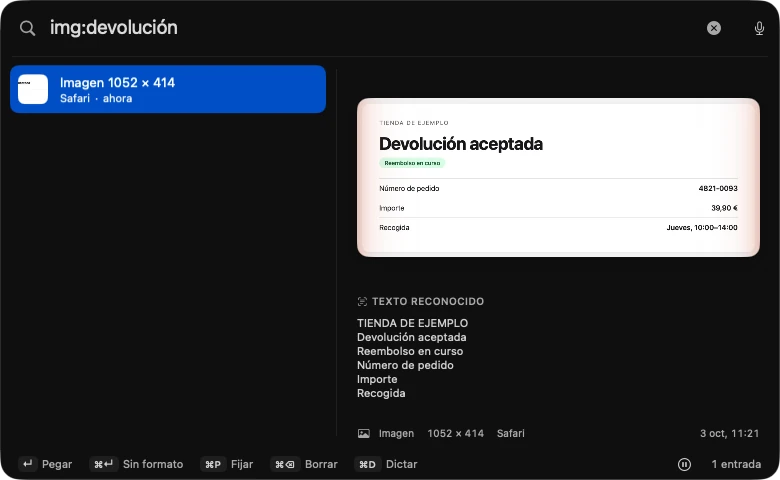Click the thumbnail icon of the Safari image entry
Viewport: 780px width, 480px height.
click(x=33, y=89)
